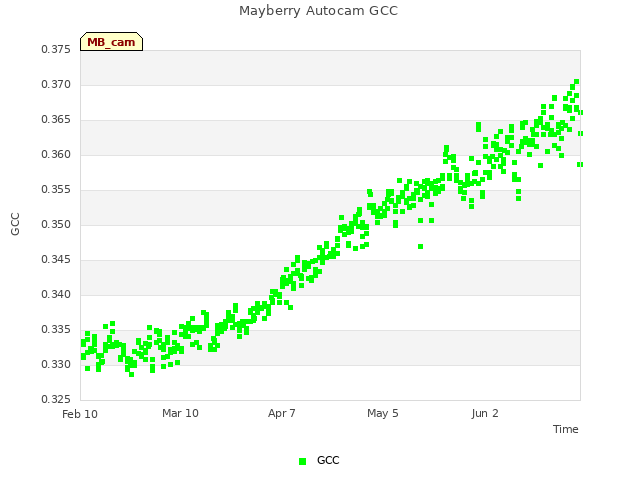Screen dimensions: 640x480
Task: Click the MB_cam label tab
Action: tap(111, 42)
